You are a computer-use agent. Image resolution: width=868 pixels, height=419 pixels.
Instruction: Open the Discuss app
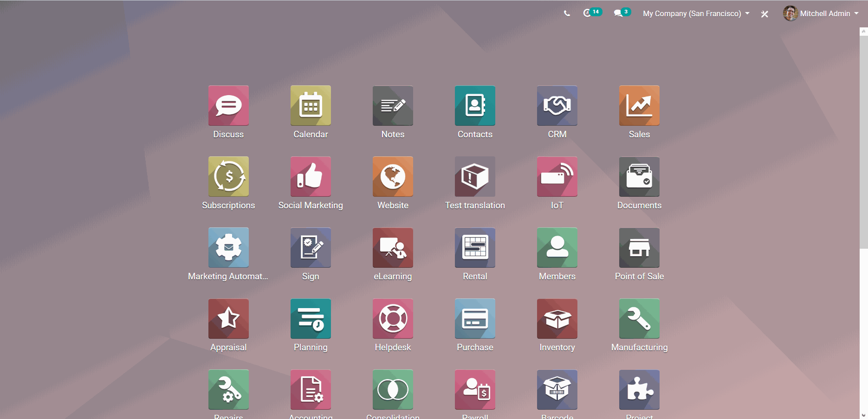(228, 106)
